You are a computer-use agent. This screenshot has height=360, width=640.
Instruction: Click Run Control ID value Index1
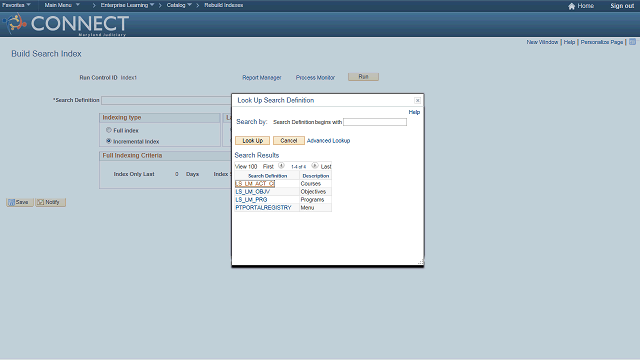tap(129, 78)
